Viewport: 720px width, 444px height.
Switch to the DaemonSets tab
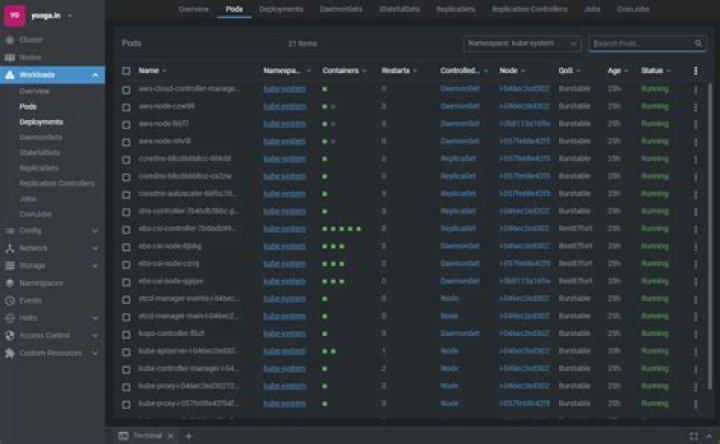[x=341, y=9]
